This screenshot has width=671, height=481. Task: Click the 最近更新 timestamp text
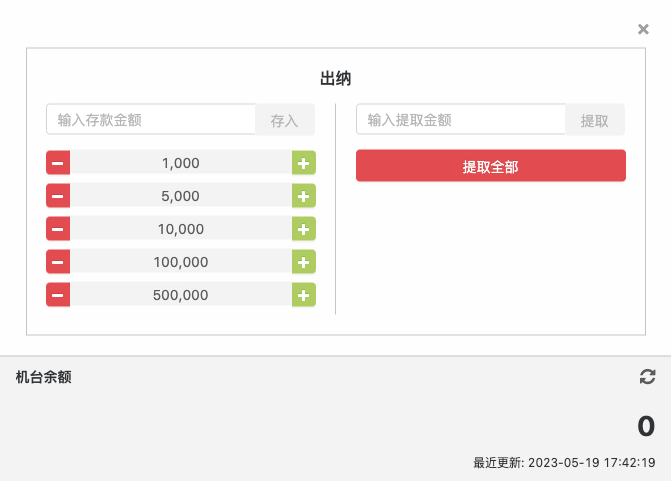pyautogui.click(x=564, y=463)
